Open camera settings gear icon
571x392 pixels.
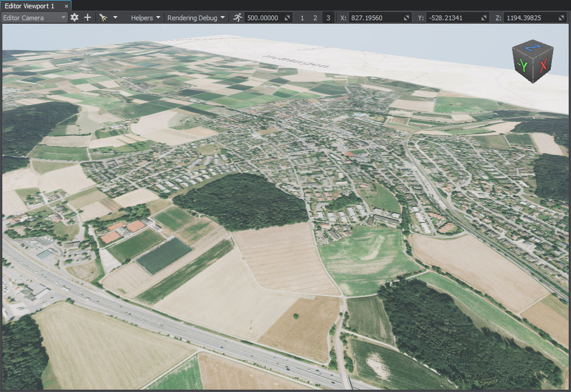[x=75, y=18]
